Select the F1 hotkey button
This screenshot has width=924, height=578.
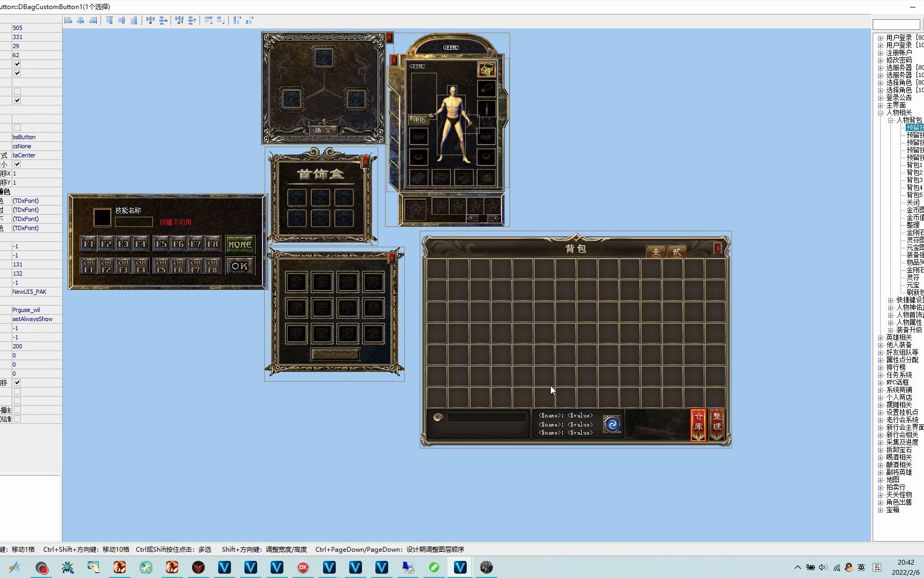point(89,244)
